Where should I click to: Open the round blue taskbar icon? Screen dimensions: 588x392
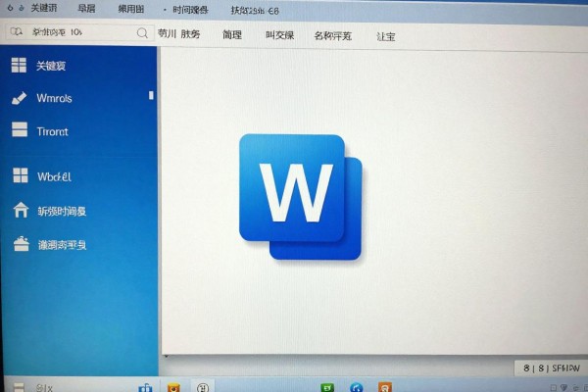pos(357,387)
